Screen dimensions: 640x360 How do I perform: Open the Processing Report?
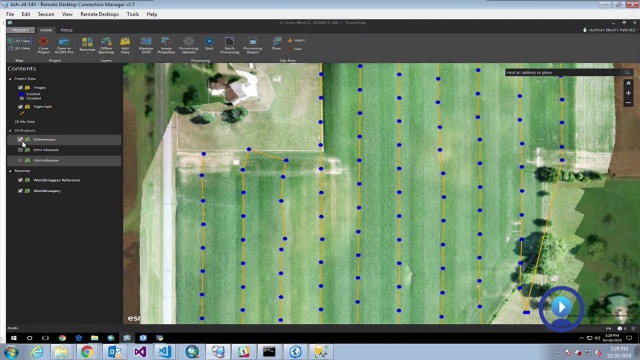253,45
